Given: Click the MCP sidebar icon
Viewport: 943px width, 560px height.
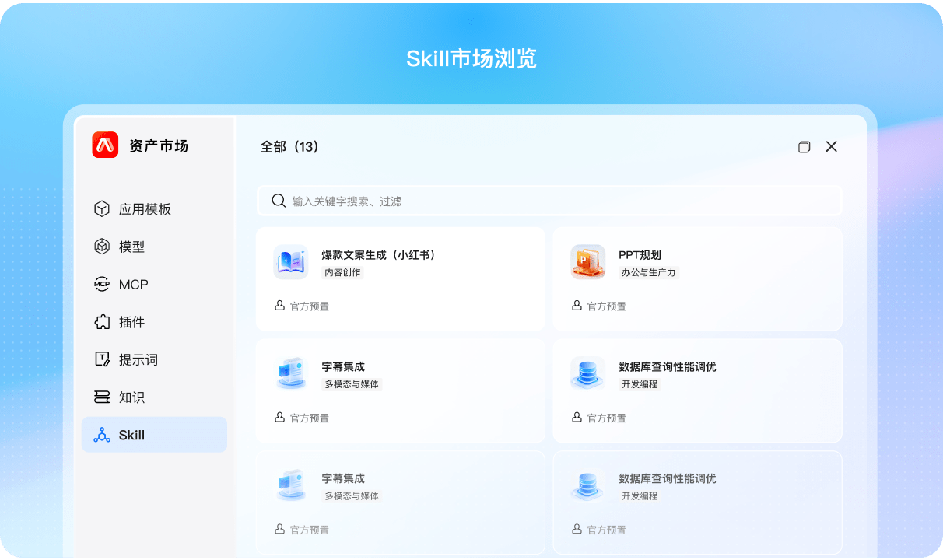Looking at the screenshot, I should pyautogui.click(x=102, y=285).
